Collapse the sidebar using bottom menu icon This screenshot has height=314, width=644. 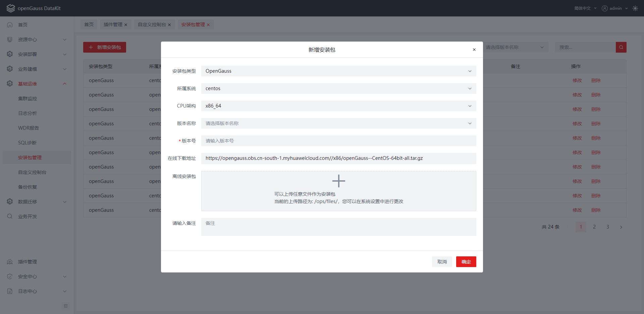pyautogui.click(x=66, y=306)
